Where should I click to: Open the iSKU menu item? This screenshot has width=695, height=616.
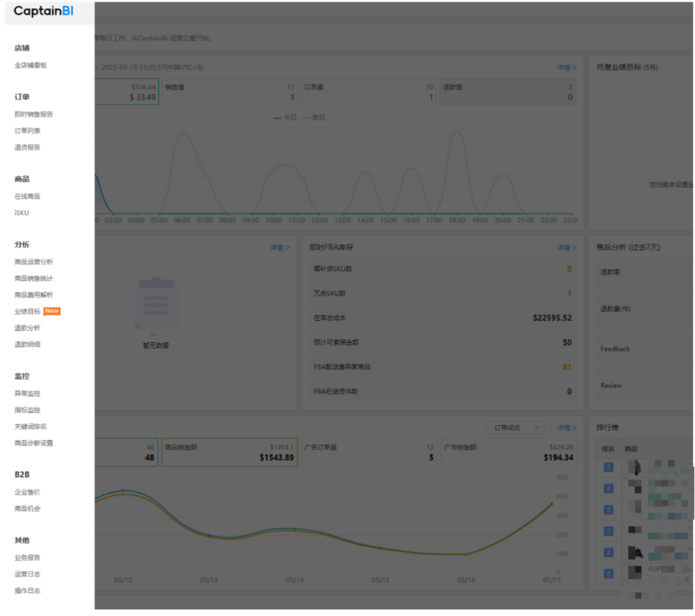click(x=22, y=213)
